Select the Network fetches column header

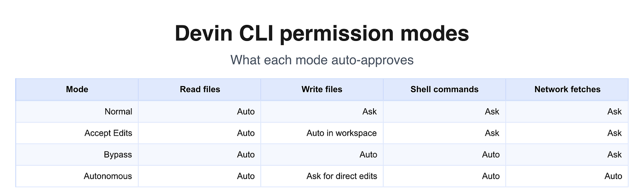[567, 89]
